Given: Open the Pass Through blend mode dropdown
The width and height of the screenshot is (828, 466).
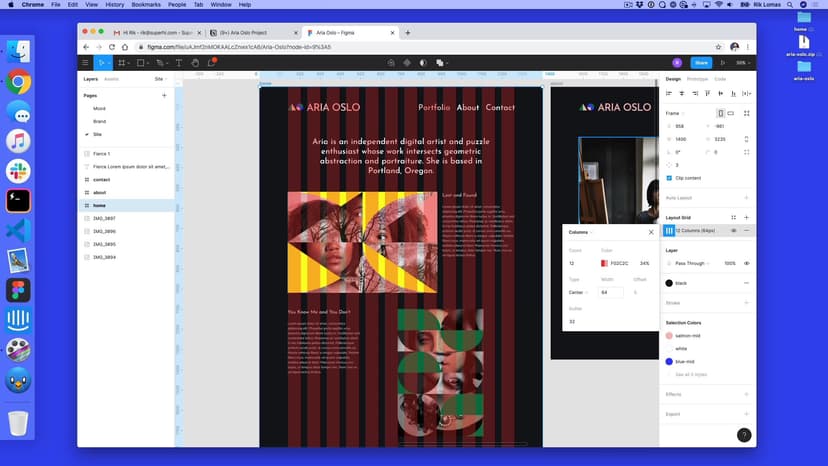Looking at the screenshot, I should 692,263.
